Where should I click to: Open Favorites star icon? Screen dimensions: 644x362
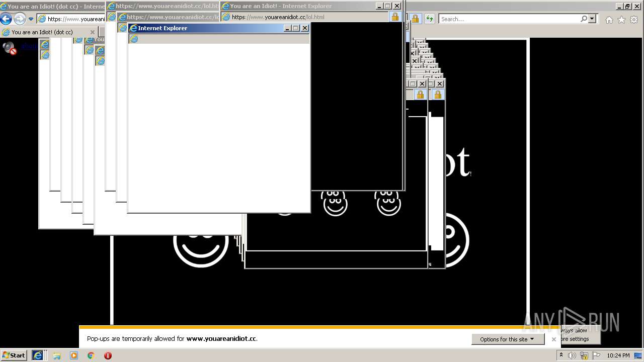pyautogui.click(x=621, y=20)
